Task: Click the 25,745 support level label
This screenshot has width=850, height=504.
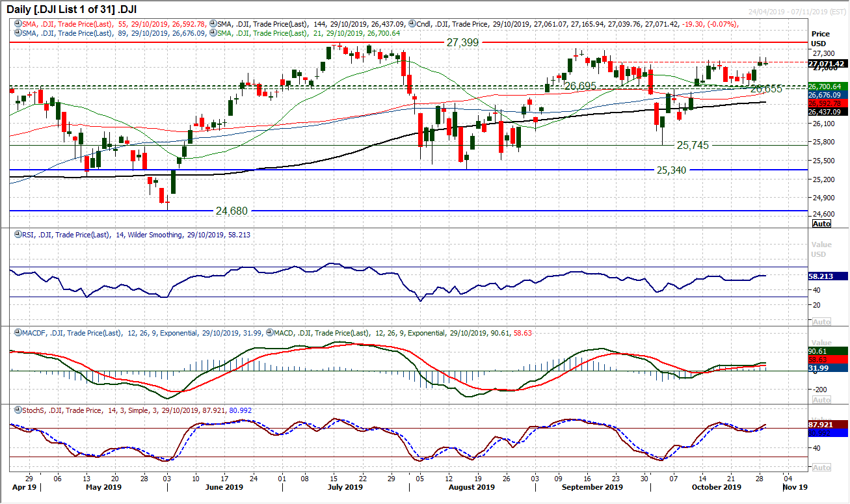Action: coord(694,146)
